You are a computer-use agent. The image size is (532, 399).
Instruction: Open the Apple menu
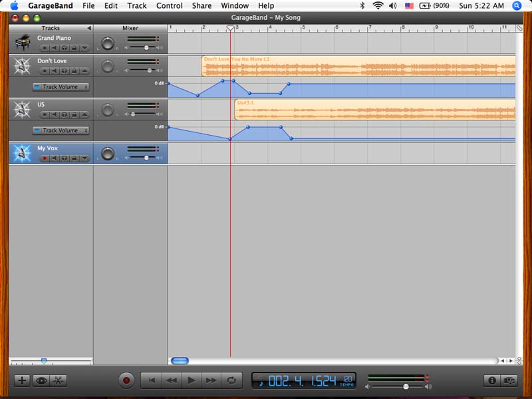coord(14,6)
